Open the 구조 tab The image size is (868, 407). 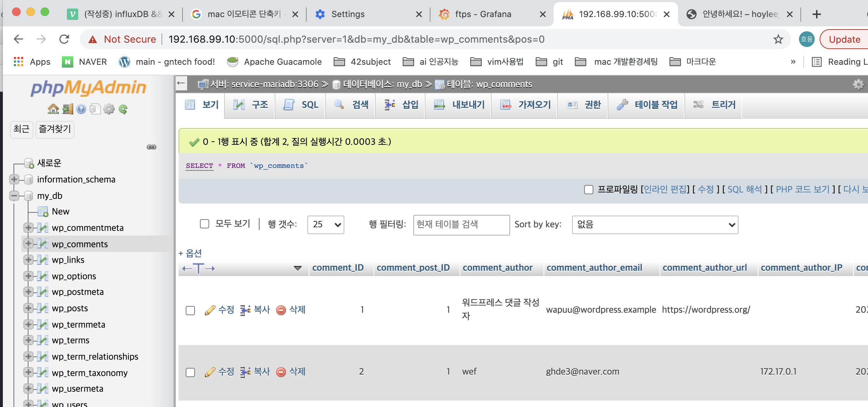(250, 105)
